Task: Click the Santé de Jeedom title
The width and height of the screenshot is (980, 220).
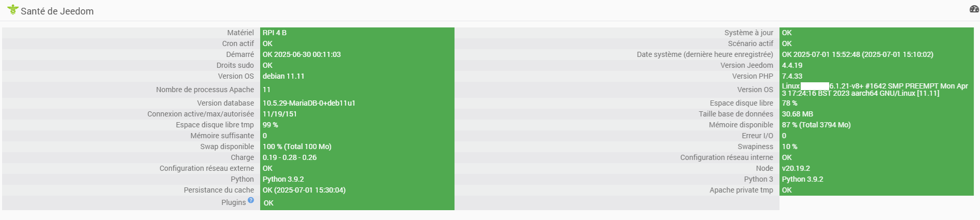Action: pyautogui.click(x=57, y=11)
